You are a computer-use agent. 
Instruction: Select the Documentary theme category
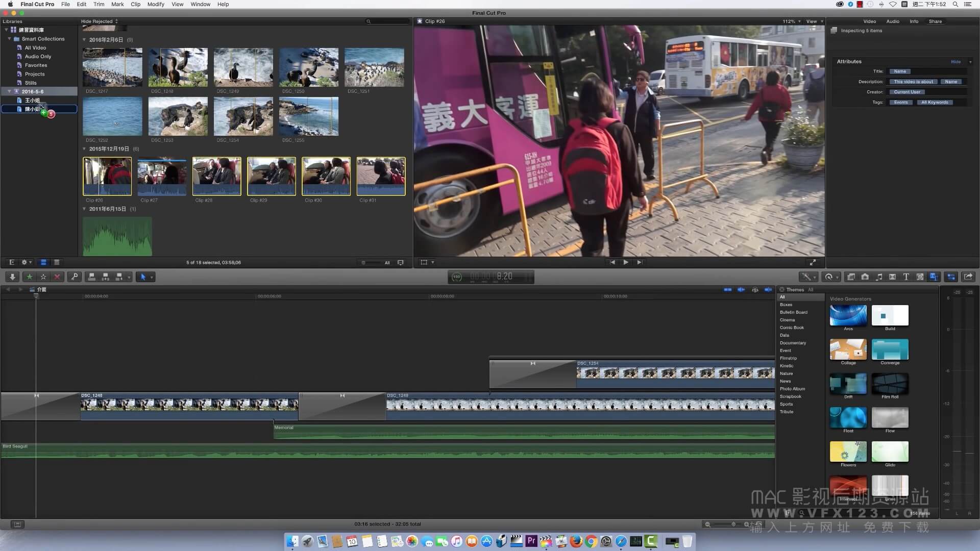(793, 343)
